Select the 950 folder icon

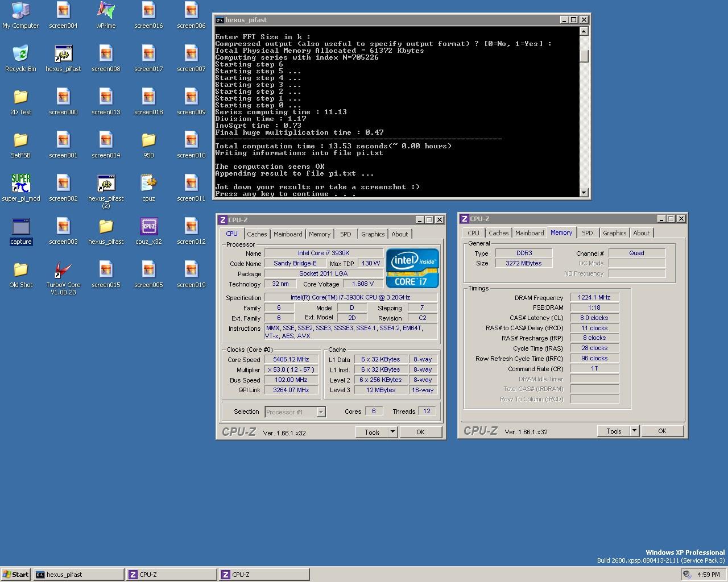click(148, 145)
